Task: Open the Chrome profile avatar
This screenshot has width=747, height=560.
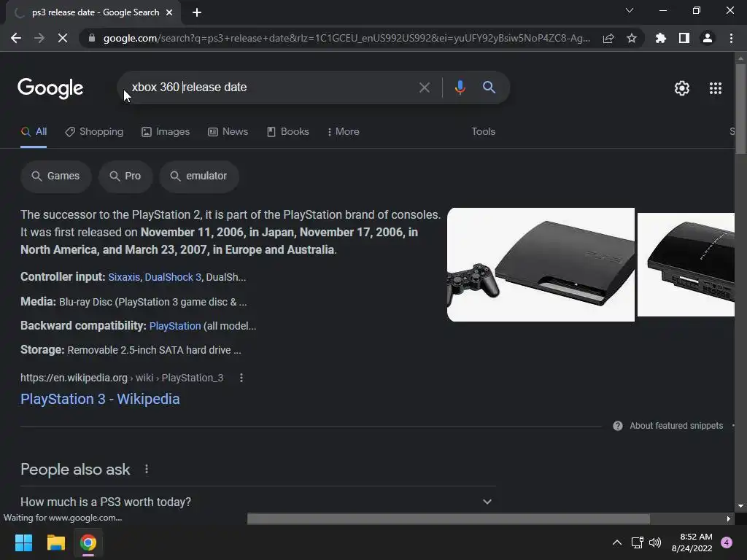Action: pos(708,38)
